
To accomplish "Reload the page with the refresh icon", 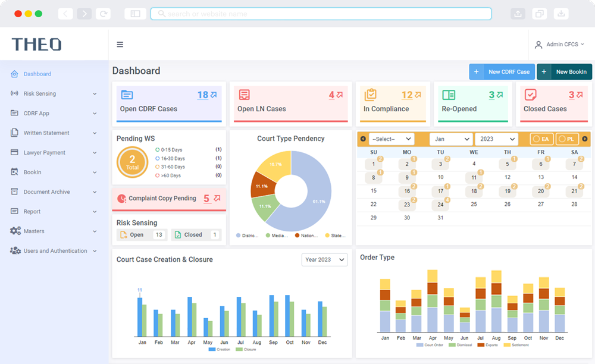I will (x=103, y=14).
